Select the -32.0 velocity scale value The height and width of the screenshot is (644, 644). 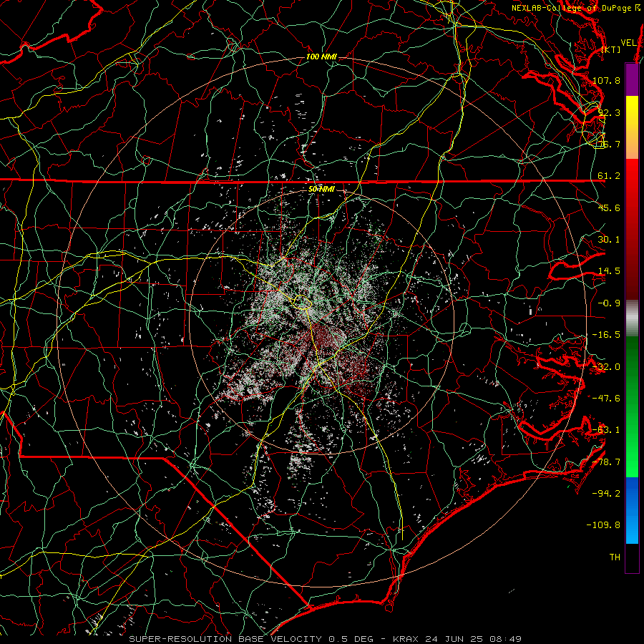pos(606,367)
